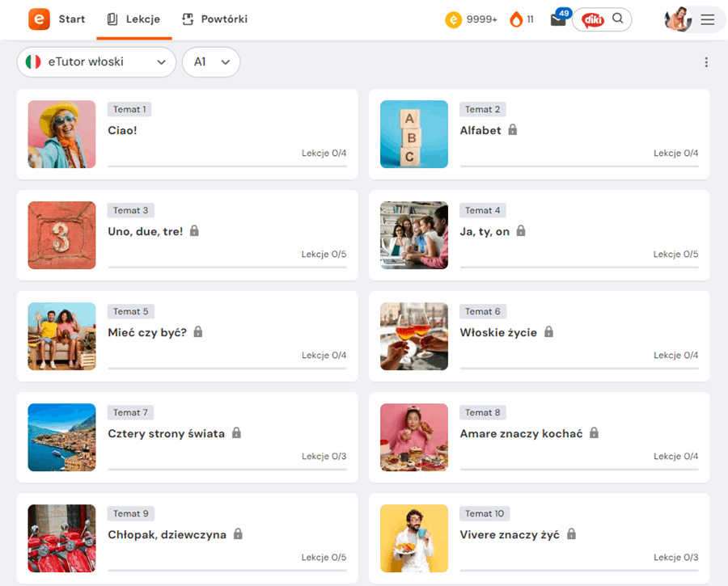Click the lock on Vivere znaczy żyć

click(572, 534)
